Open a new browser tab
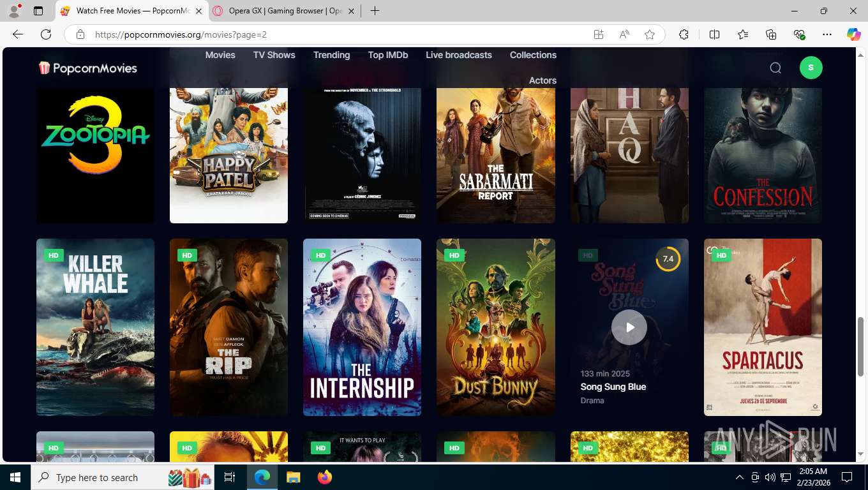This screenshot has width=868, height=490. pos(375,11)
